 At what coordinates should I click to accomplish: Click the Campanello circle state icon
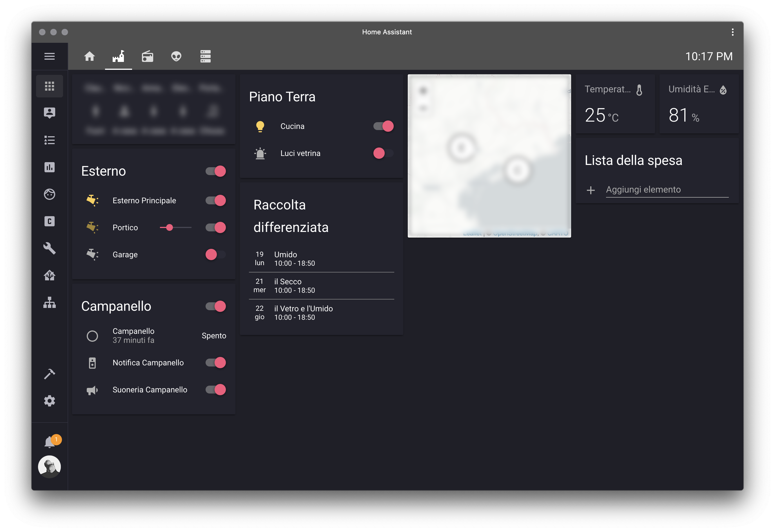92,336
